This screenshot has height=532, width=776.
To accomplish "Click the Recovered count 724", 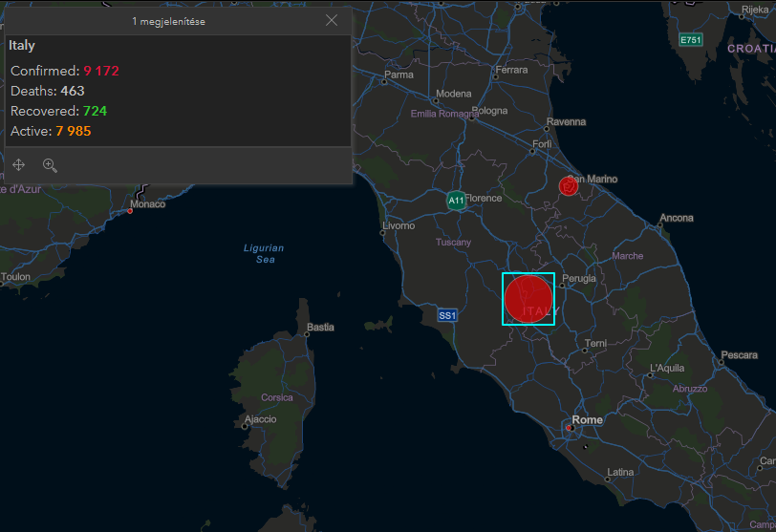I will 95,111.
